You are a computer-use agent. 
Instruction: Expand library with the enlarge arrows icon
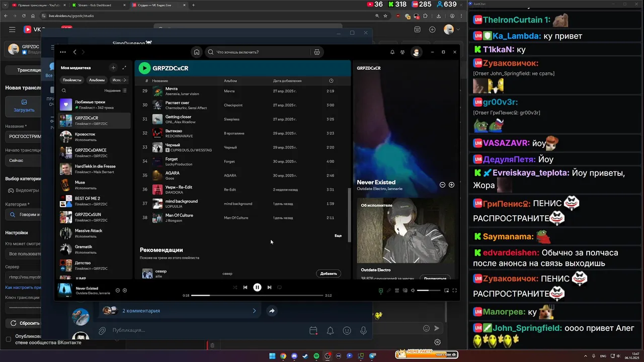pos(124,67)
